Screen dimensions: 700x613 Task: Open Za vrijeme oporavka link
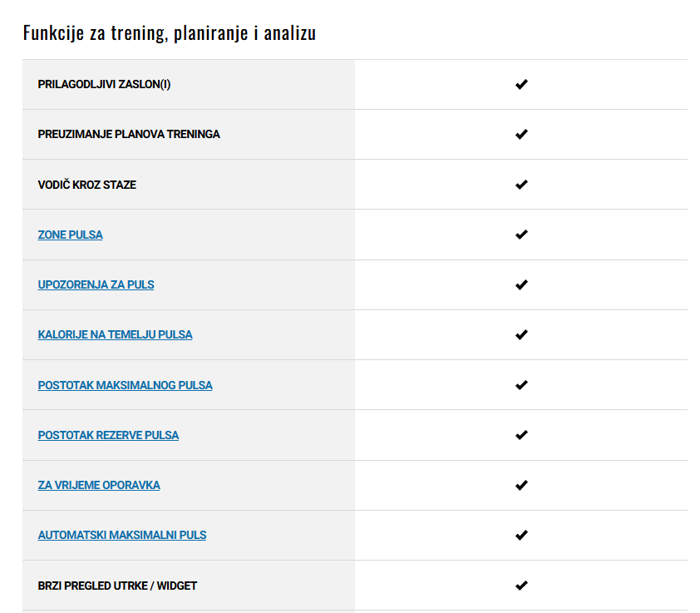tap(99, 485)
